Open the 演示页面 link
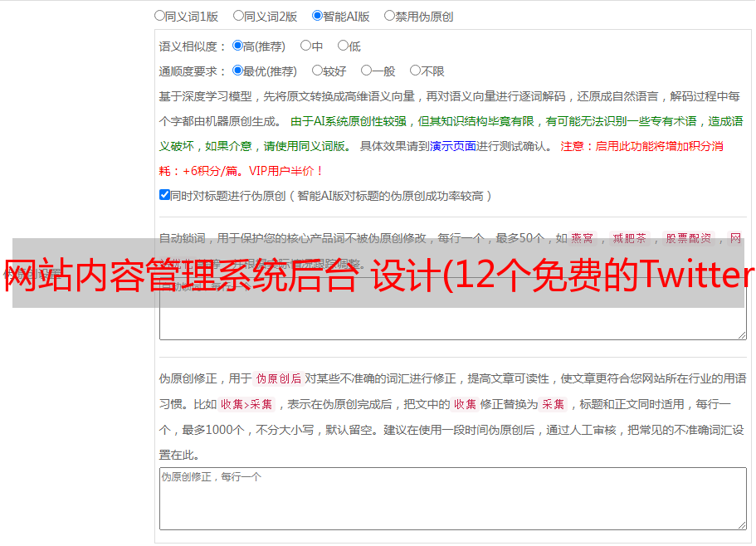The image size is (756, 546). [453, 146]
